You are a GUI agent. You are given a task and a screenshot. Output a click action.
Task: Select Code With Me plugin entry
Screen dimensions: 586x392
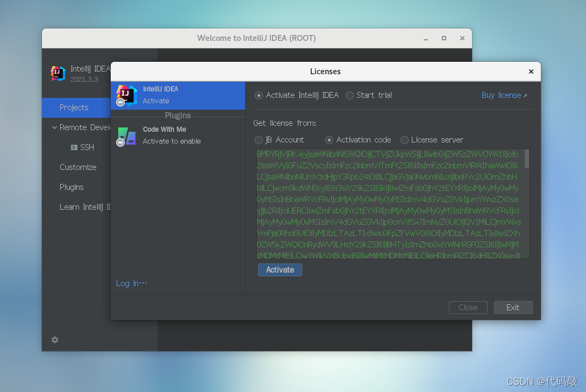pyautogui.click(x=178, y=136)
